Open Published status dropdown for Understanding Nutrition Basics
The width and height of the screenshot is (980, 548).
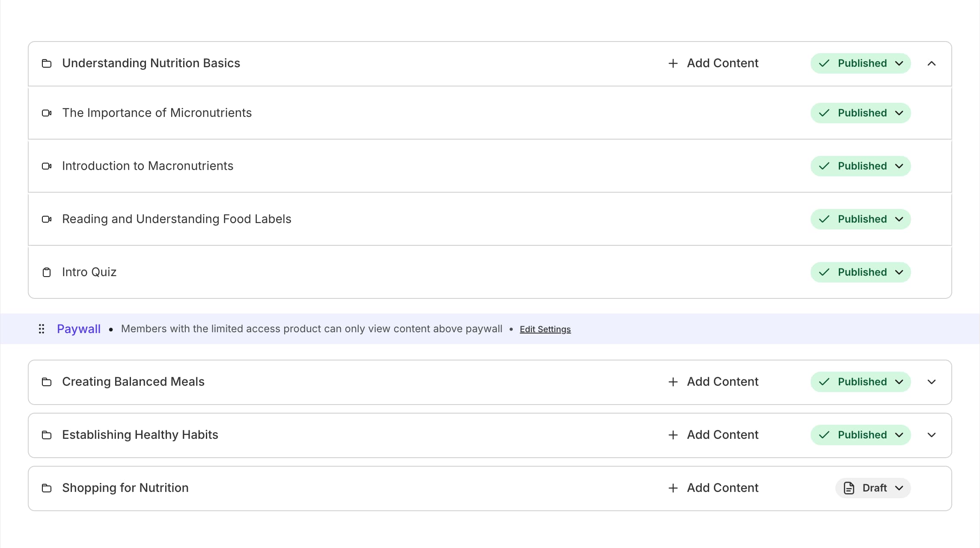pyautogui.click(x=861, y=63)
